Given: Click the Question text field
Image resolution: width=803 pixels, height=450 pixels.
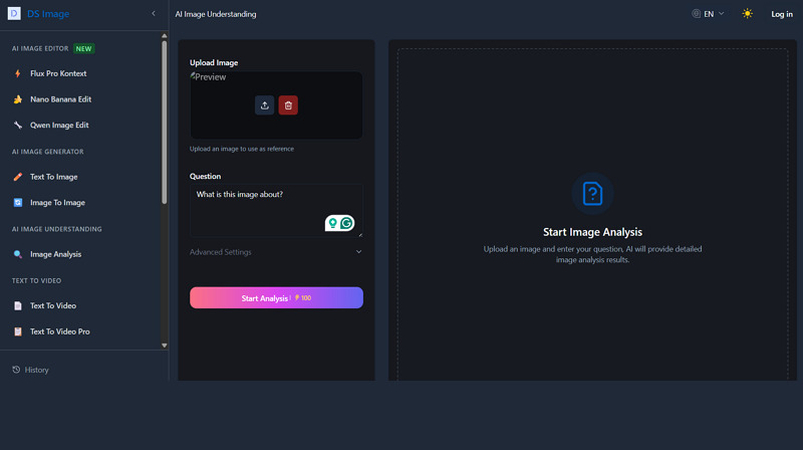Looking at the screenshot, I should 277,210.
